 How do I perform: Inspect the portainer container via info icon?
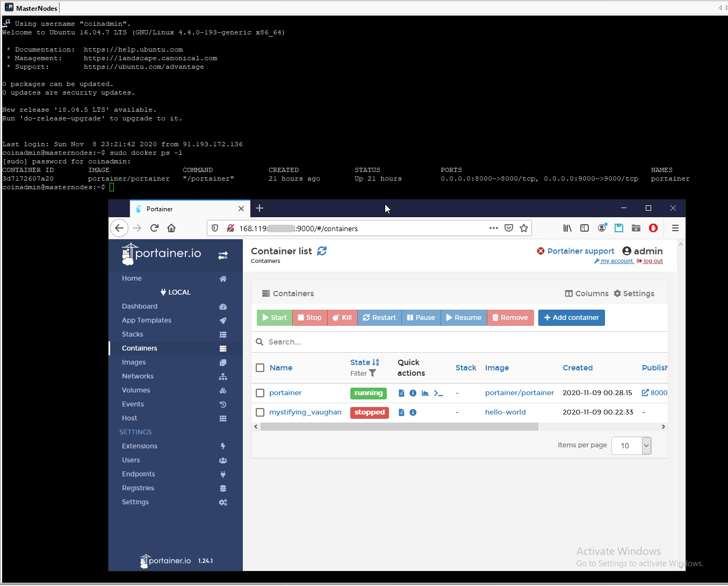[413, 393]
